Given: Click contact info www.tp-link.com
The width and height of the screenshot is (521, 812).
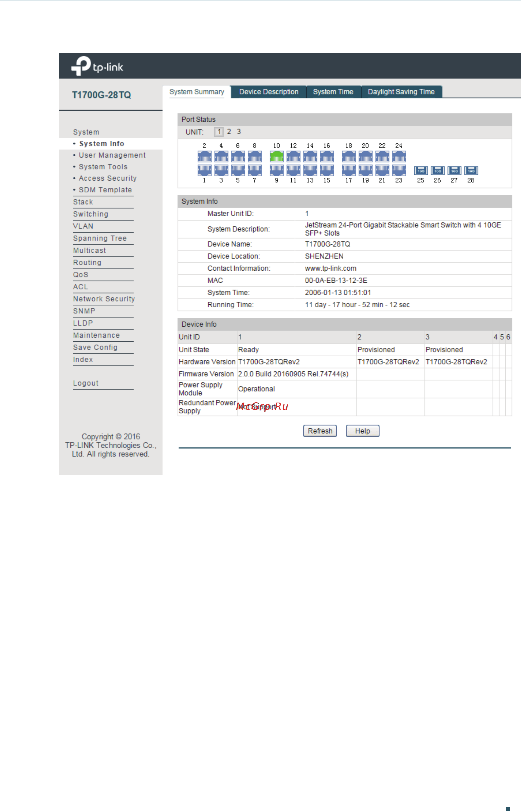Looking at the screenshot, I should (330, 268).
